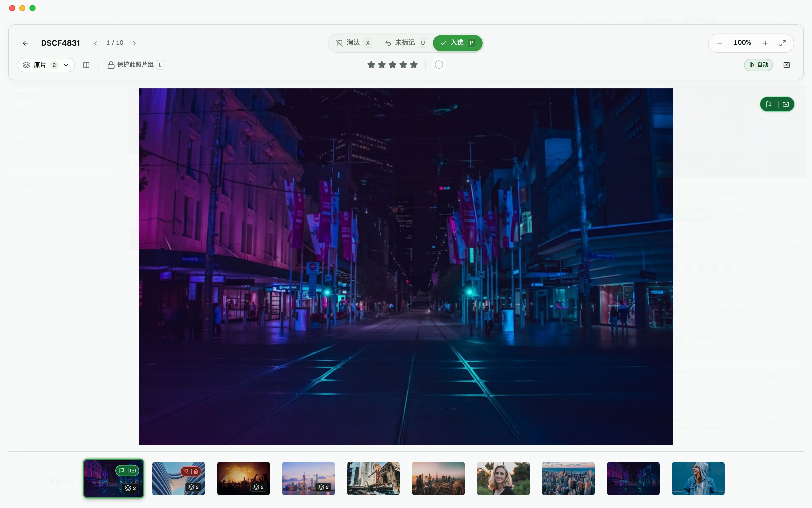This screenshot has width=812, height=508.
Task: Set rating to three stars
Action: pyautogui.click(x=393, y=65)
